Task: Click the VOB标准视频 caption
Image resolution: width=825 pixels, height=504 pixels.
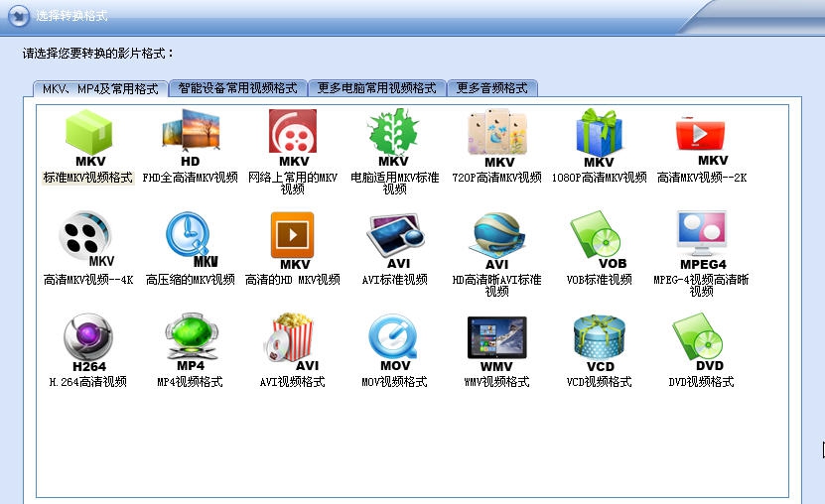Action: pos(599,280)
